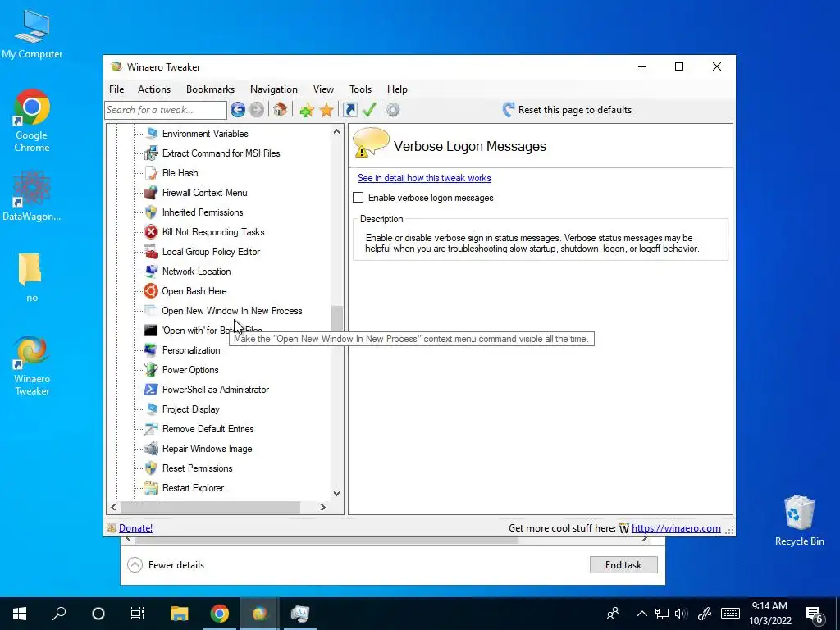Select the Power Options tree item

[x=190, y=370]
